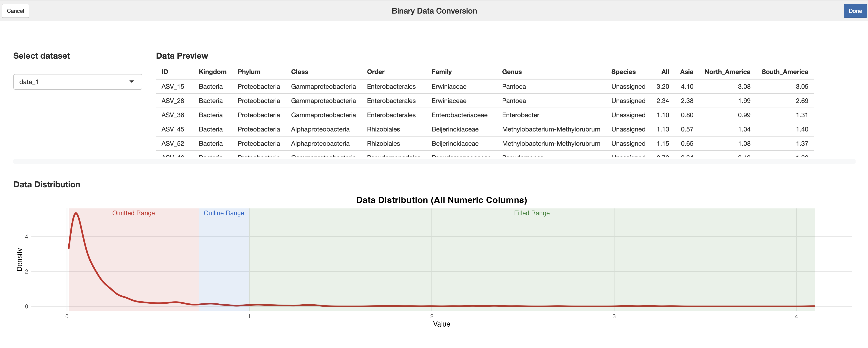
Task: Click the ID column header
Action: coord(165,72)
